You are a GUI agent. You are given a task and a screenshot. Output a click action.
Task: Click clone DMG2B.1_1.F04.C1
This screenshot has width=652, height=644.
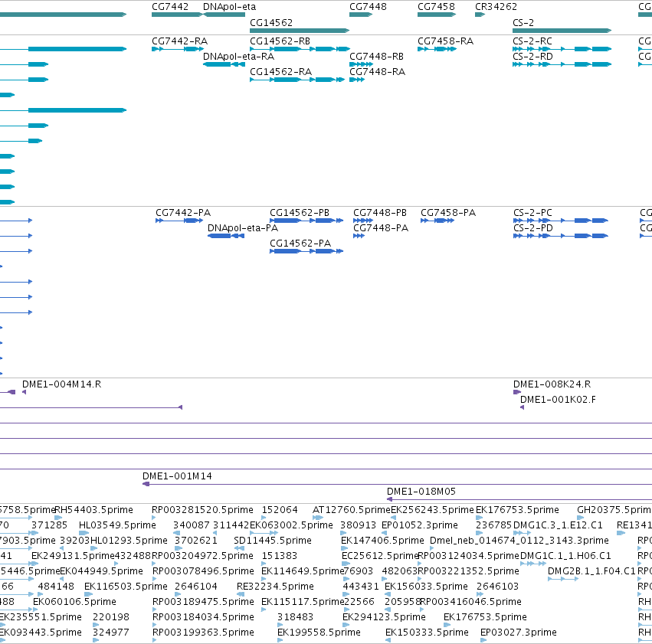click(591, 571)
